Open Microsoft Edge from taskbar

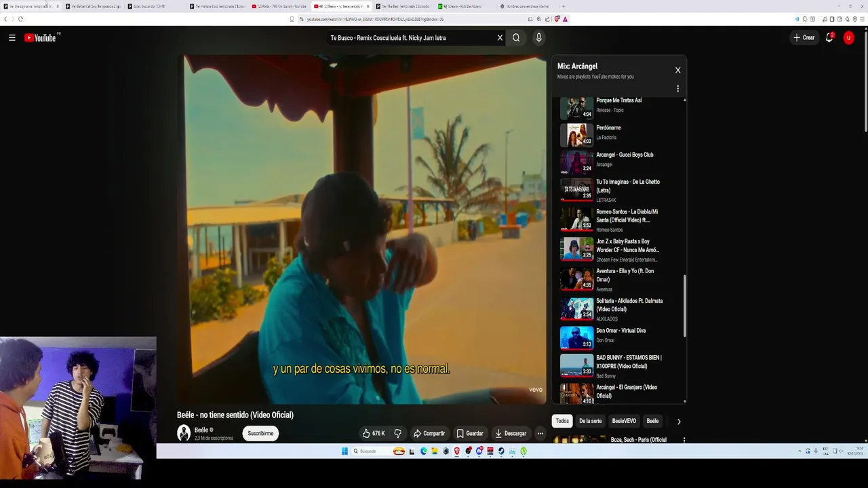click(x=424, y=451)
